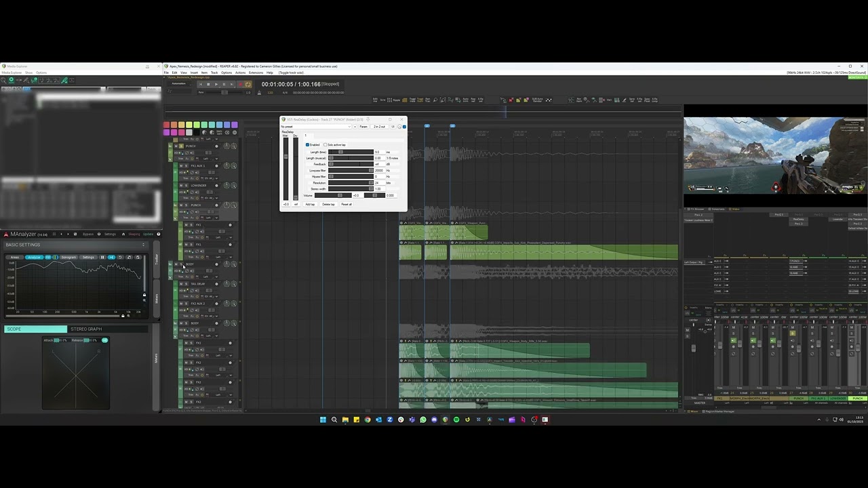
Task: Click Go to start of project button
Action: click(201, 84)
